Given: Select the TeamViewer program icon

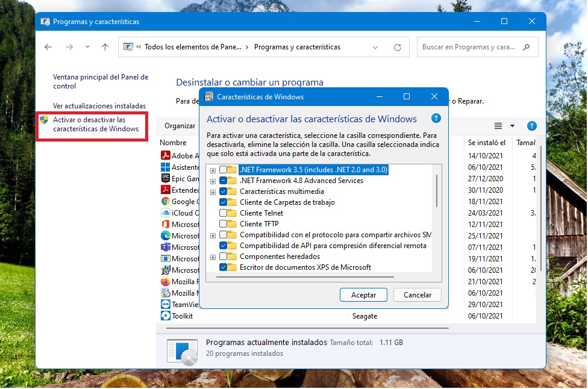Looking at the screenshot, I should point(164,303).
